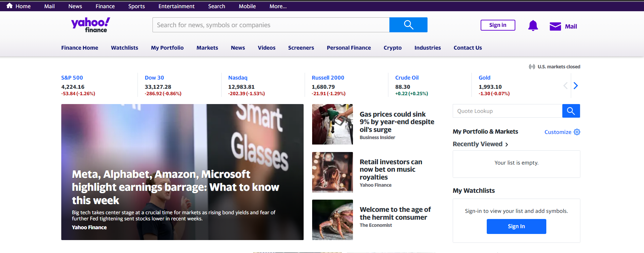Click the hermit crab article thumbnail
The width and height of the screenshot is (644, 253).
point(333,220)
